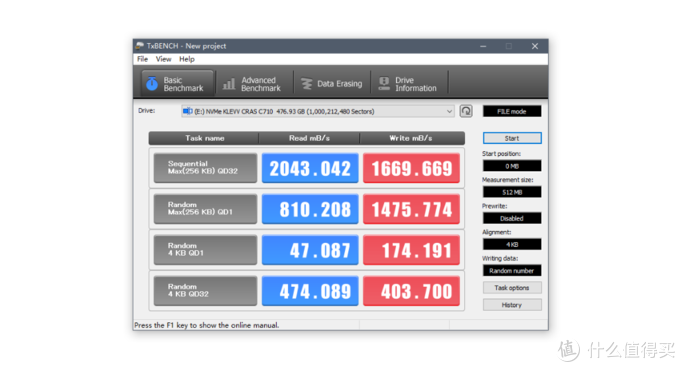Click the Random 4 KB QD1 task button

click(205, 250)
